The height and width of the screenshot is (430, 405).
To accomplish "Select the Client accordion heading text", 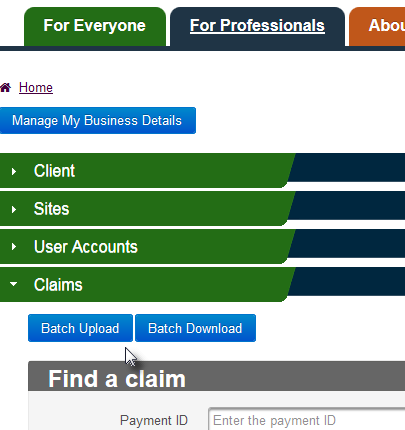I will pyautogui.click(x=54, y=171).
